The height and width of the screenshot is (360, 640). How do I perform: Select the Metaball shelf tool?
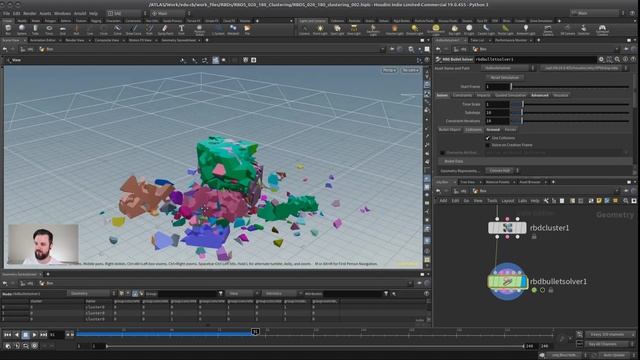(233, 29)
